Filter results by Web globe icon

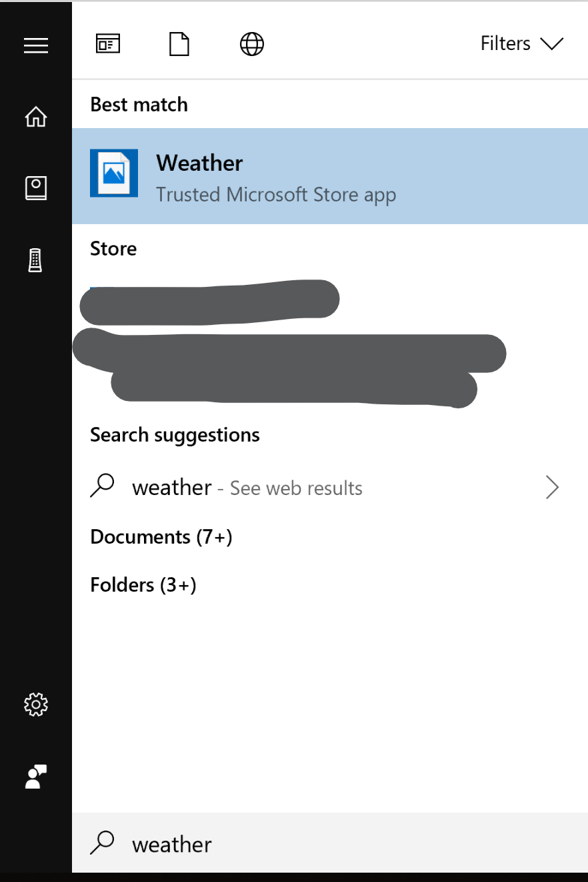pyautogui.click(x=251, y=45)
